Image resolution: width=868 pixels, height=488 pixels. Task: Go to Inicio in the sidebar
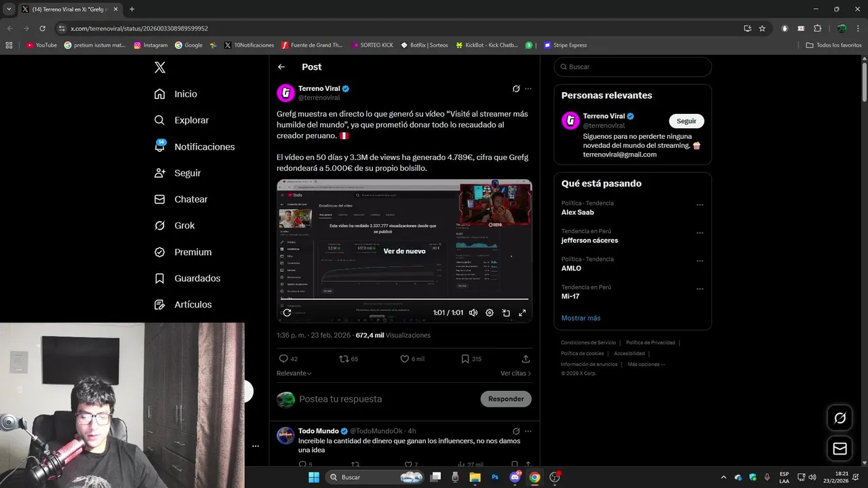pos(176,94)
